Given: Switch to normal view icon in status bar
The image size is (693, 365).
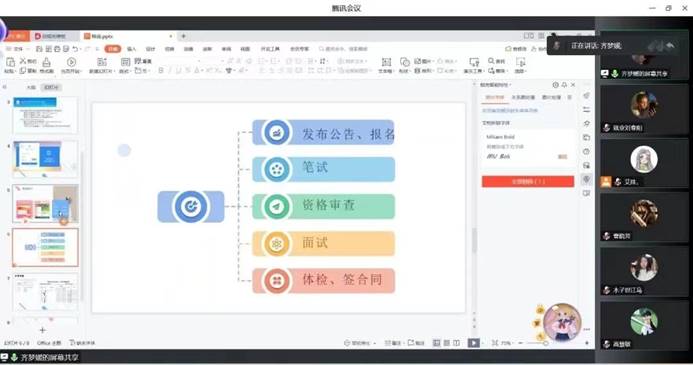Looking at the screenshot, I should click(437, 343).
